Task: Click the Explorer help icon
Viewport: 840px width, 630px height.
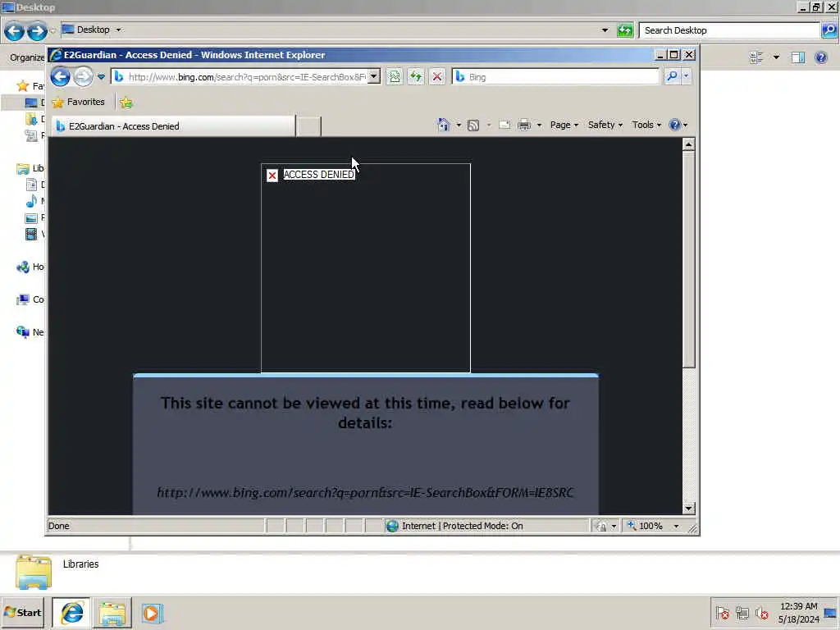Action: click(820, 57)
